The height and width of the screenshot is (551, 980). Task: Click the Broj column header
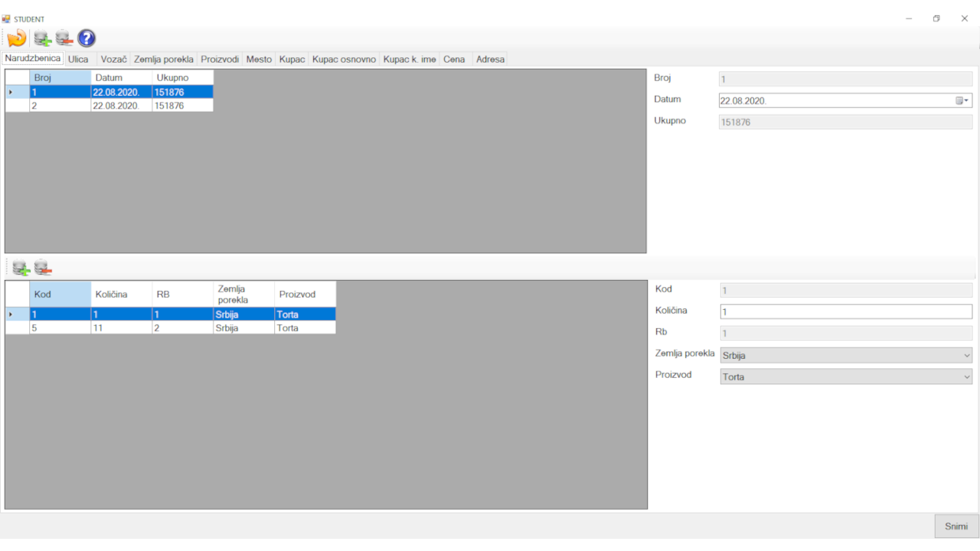[60, 77]
